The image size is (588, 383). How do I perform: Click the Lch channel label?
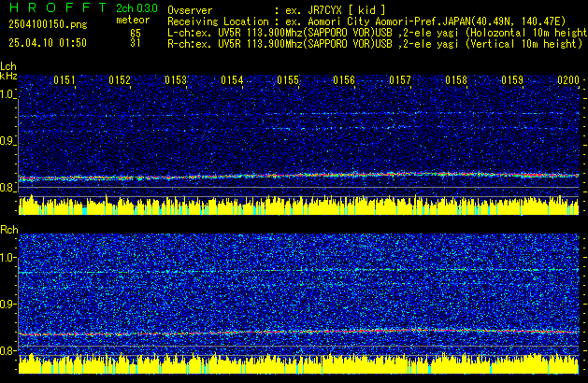[8, 66]
